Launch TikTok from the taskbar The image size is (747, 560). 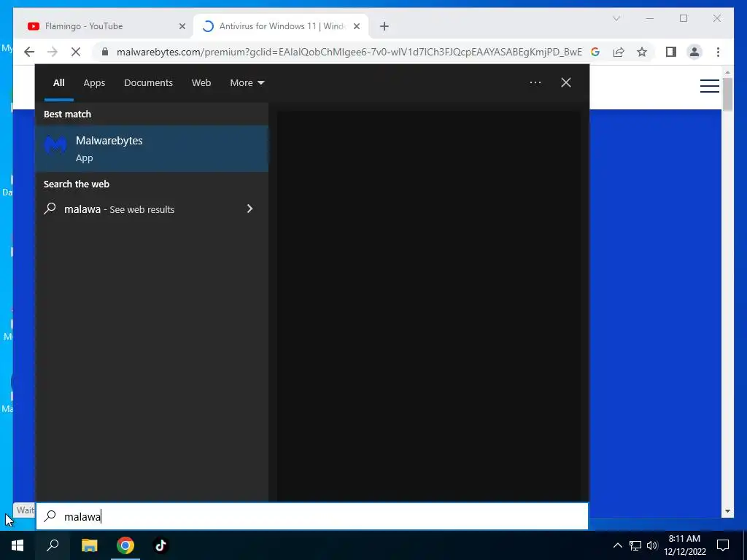click(161, 545)
